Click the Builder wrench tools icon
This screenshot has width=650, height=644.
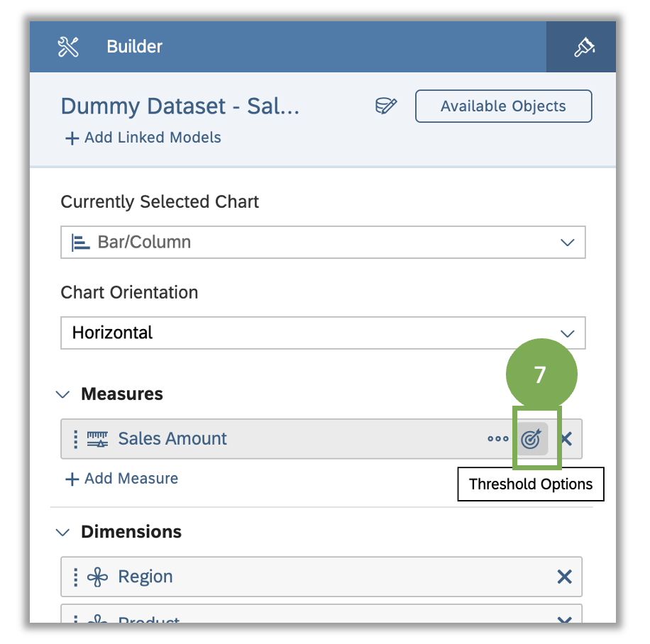coord(68,46)
